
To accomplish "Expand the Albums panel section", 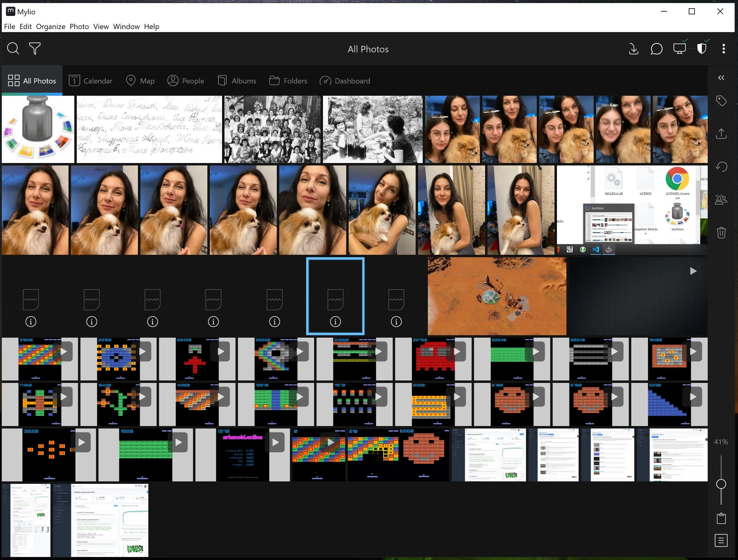I will click(x=237, y=80).
